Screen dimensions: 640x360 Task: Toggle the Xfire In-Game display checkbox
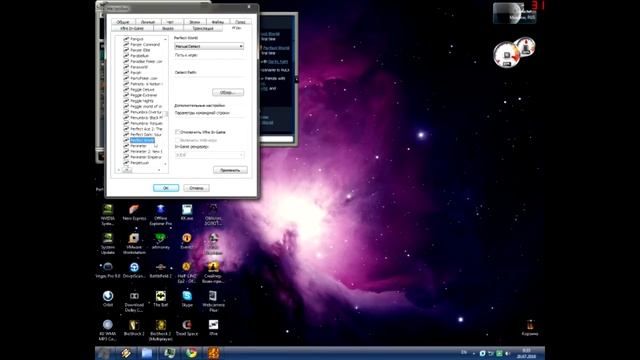tap(178, 132)
